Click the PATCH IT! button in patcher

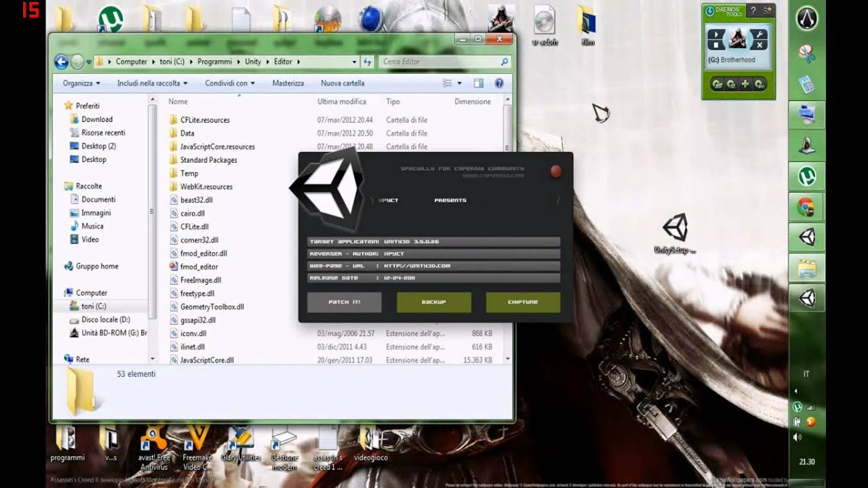(344, 302)
